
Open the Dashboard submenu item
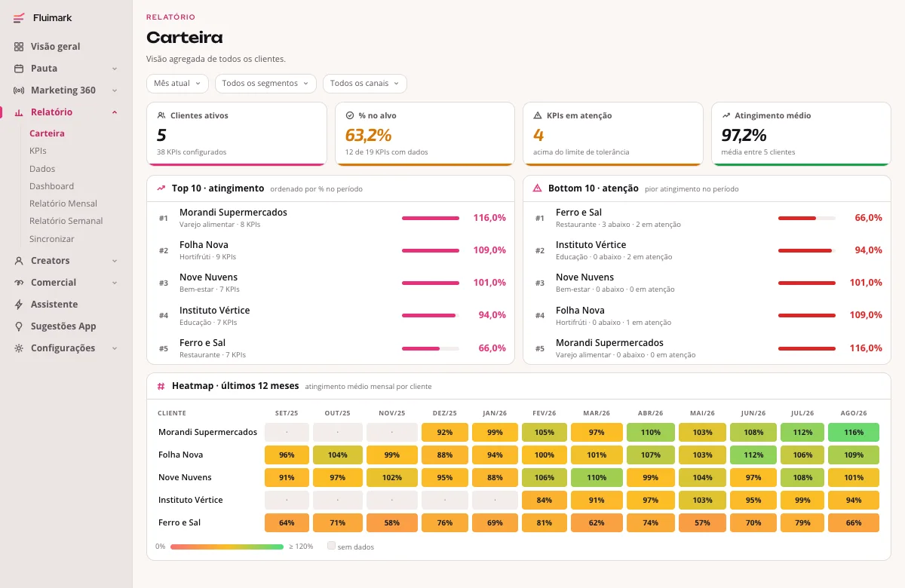(x=51, y=186)
